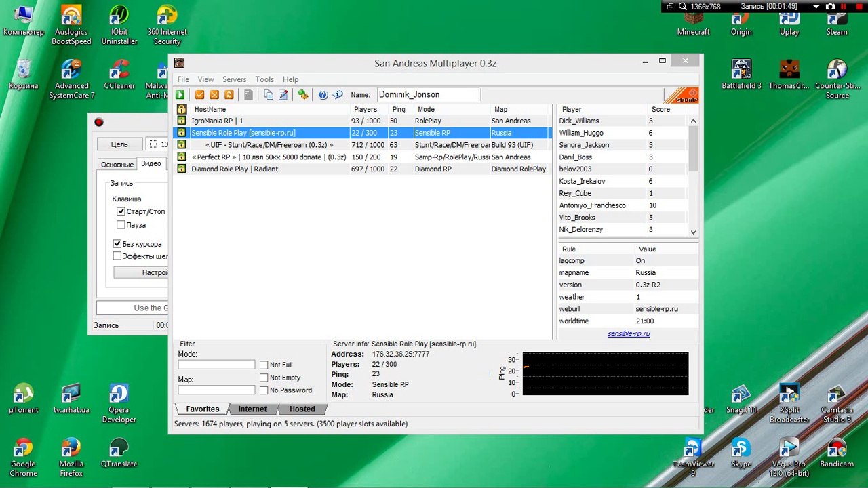Viewport: 868px width, 488px height.
Task: Click the red record dot in the Bandicam window
Action: pos(99,122)
